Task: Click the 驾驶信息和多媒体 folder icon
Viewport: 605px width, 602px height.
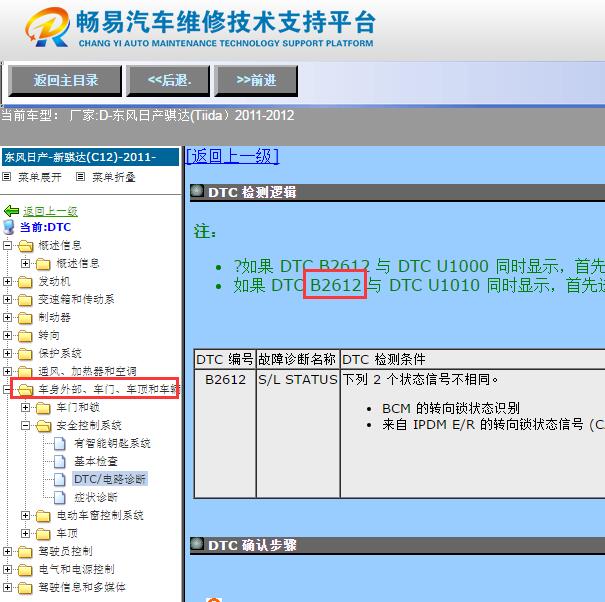Action: pyautogui.click(x=25, y=588)
